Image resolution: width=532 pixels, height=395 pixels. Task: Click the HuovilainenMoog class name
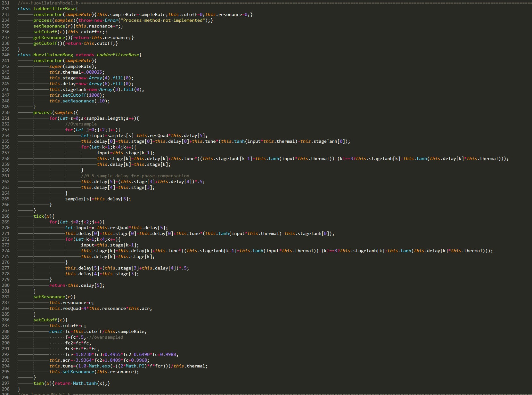pyautogui.click(x=53, y=55)
